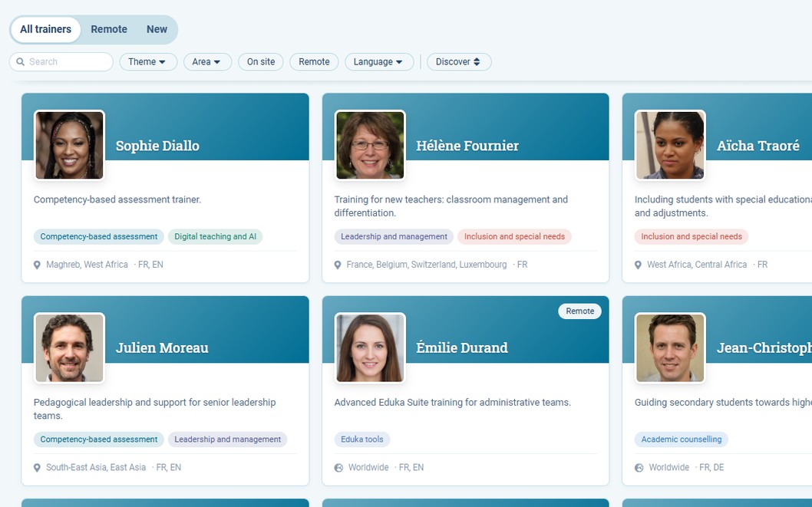This screenshot has height=507, width=812.
Task: Open the Area filter dropdown
Action: (207, 61)
